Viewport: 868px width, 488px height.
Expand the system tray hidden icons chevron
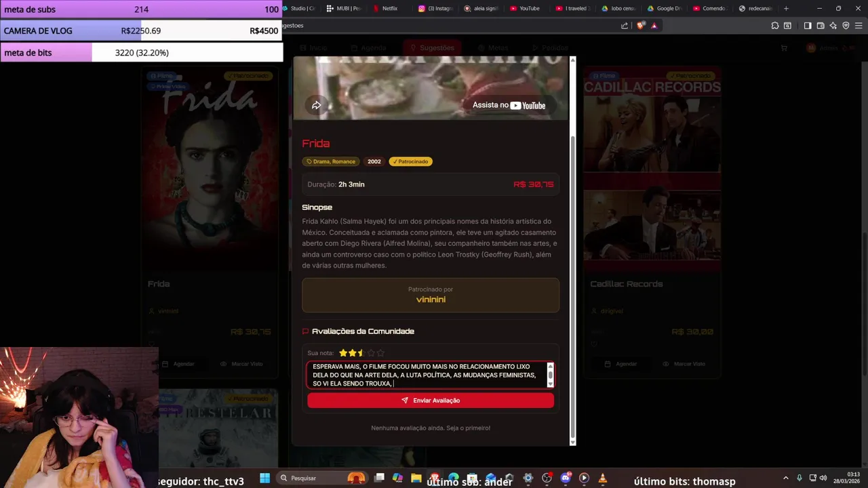786,478
